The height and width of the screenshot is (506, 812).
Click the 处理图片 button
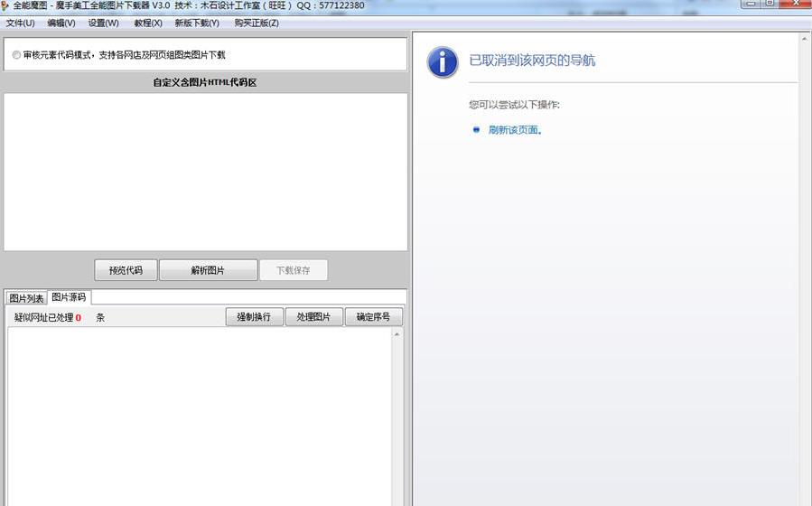[x=313, y=317]
